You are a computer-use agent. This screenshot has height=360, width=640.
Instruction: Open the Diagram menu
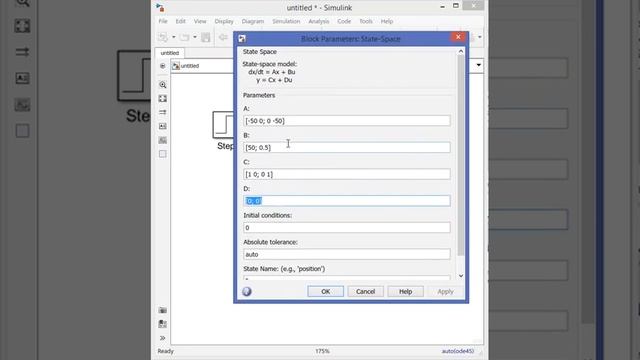(x=253, y=21)
